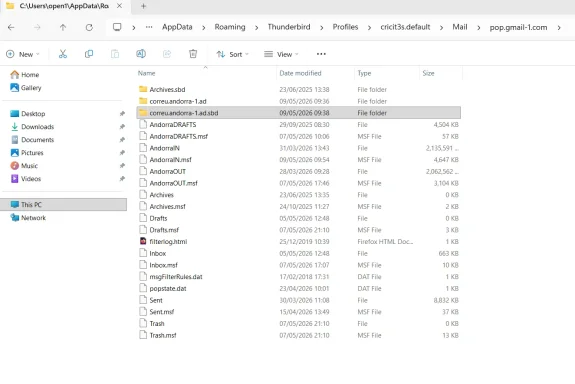Select the AndorraDRAFTS file
Viewport: 575px width, 384px height.
(x=299, y=125)
